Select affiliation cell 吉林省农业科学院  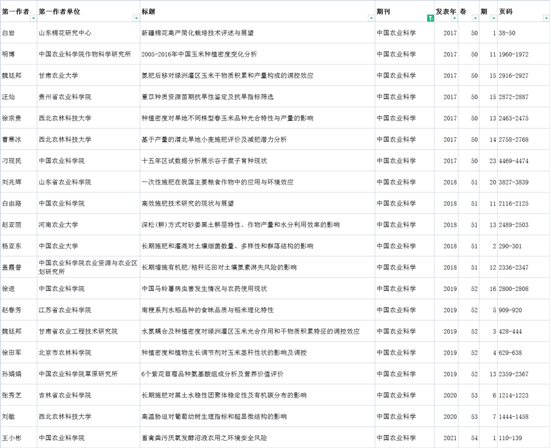89,395
